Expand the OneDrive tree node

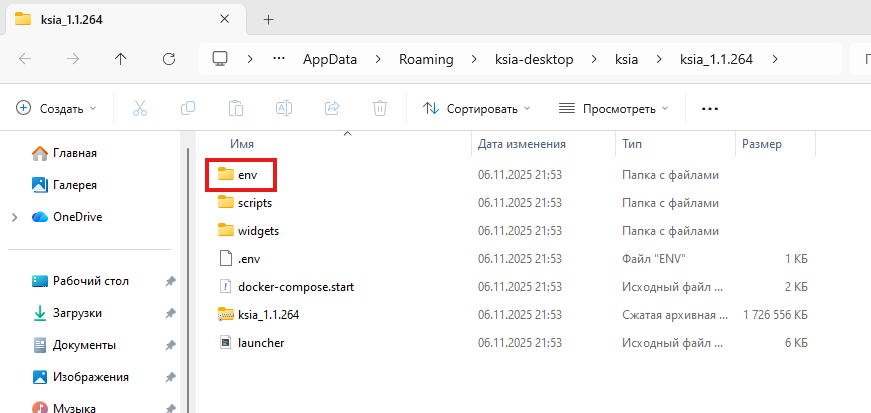pos(15,217)
